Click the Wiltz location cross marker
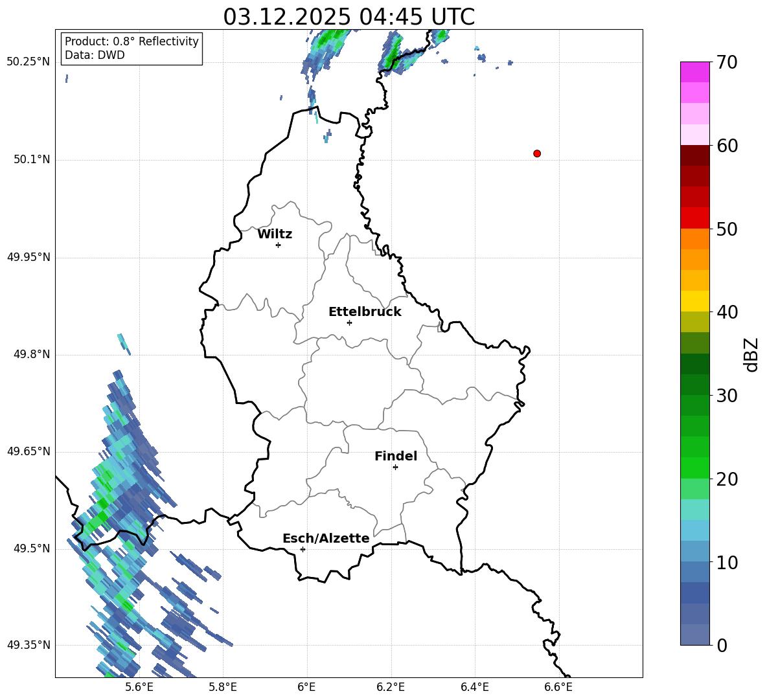 [x=279, y=245]
